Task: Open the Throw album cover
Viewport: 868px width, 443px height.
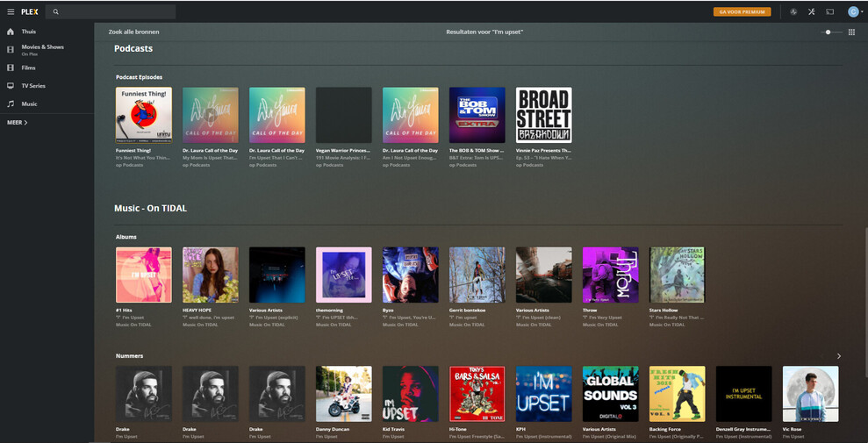Action: tap(611, 275)
